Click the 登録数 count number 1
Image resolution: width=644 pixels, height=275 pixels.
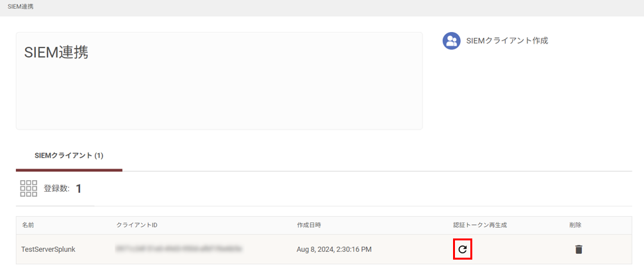[x=78, y=188]
